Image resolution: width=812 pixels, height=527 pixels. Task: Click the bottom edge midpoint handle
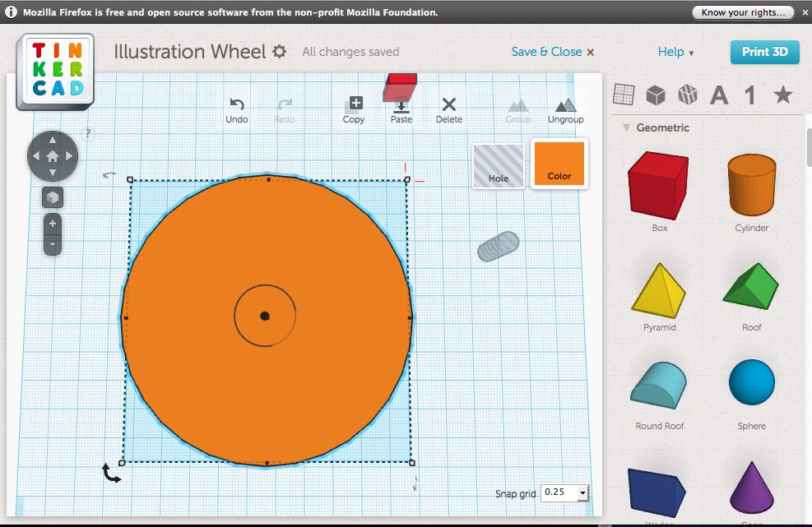point(267,464)
